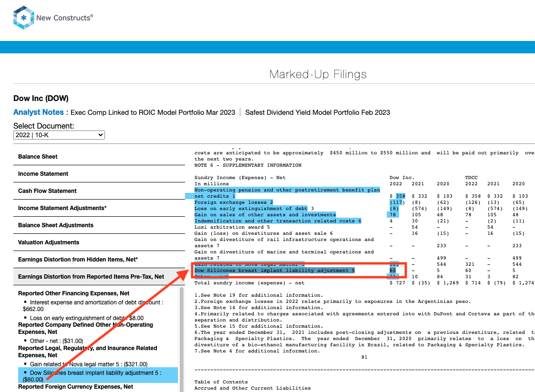Click 'Gain (loss) on divestitures and asset sale 6'
Screen dimensions: 535x392
pos(263,233)
